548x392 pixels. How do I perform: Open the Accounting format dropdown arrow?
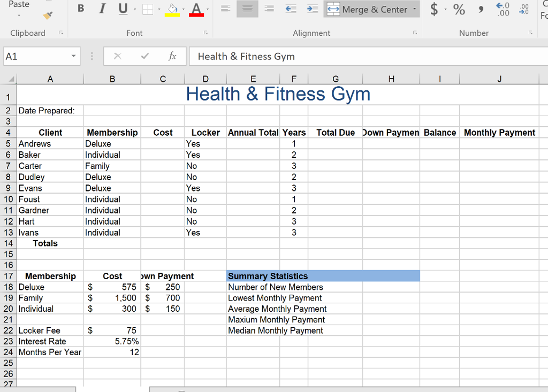(x=446, y=9)
